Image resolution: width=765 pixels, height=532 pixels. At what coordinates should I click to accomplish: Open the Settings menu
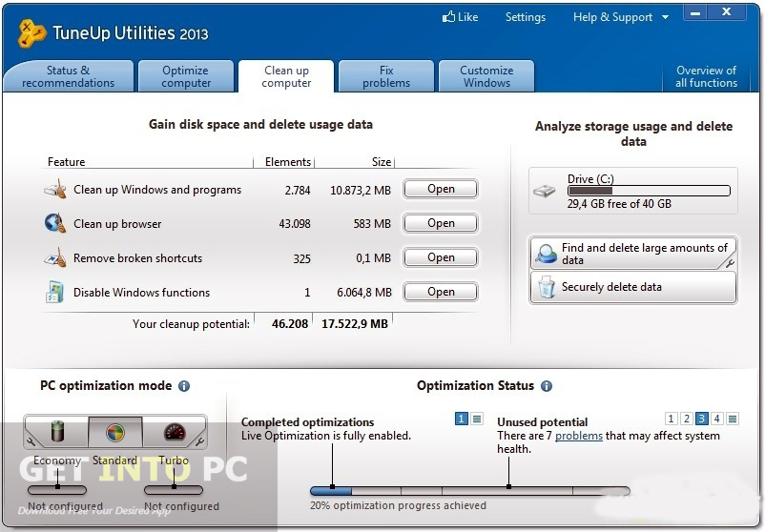pyautogui.click(x=526, y=17)
